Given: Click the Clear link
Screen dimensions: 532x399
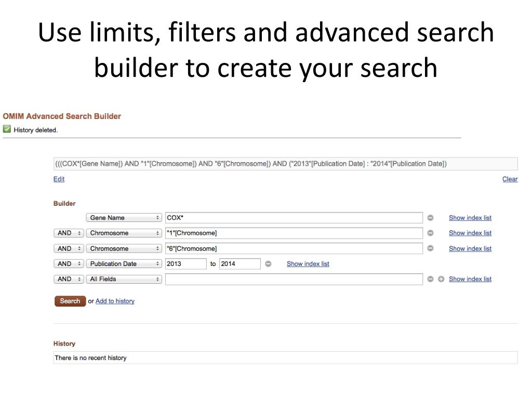Looking at the screenshot, I should coord(510,179).
